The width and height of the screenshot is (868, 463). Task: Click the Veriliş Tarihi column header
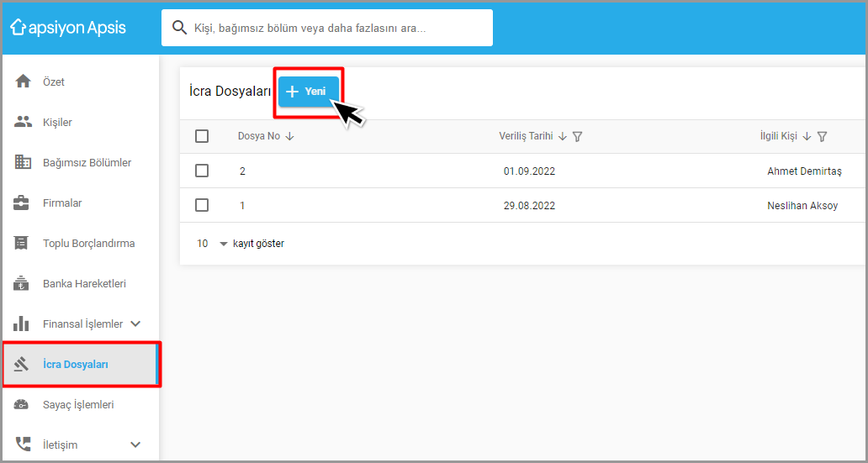pos(526,136)
